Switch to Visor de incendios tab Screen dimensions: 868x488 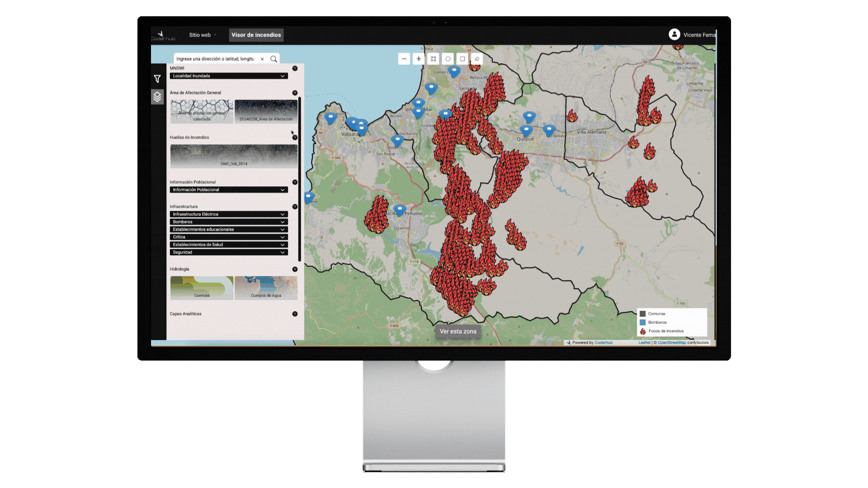point(256,35)
